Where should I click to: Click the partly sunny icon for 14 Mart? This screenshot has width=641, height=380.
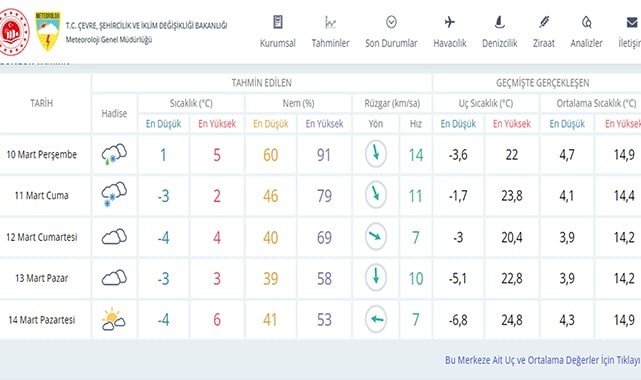(113, 320)
